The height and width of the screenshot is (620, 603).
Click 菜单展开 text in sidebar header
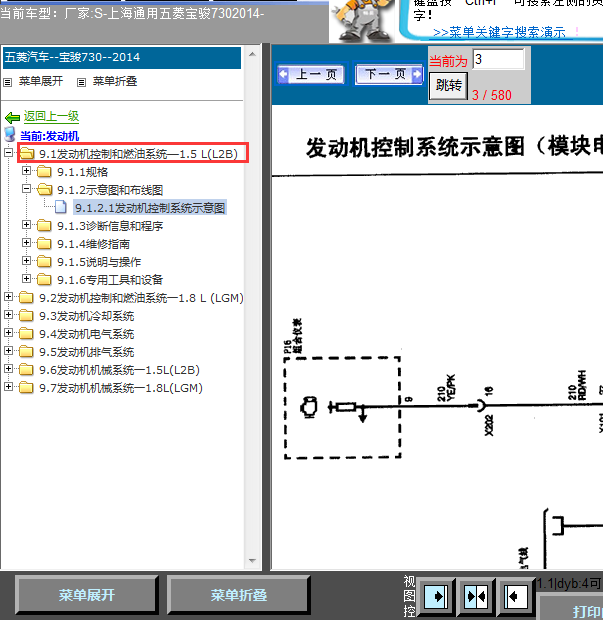[41, 81]
